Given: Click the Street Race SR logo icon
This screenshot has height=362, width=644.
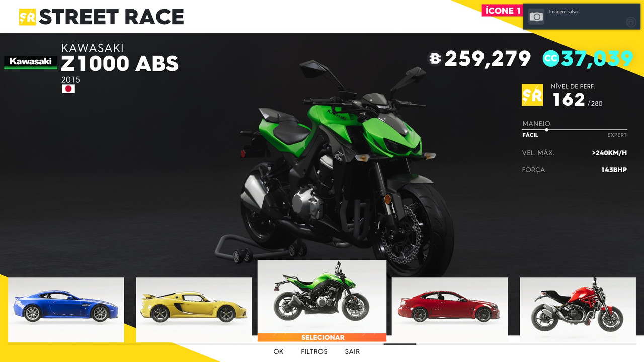Looking at the screenshot, I should point(27,17).
